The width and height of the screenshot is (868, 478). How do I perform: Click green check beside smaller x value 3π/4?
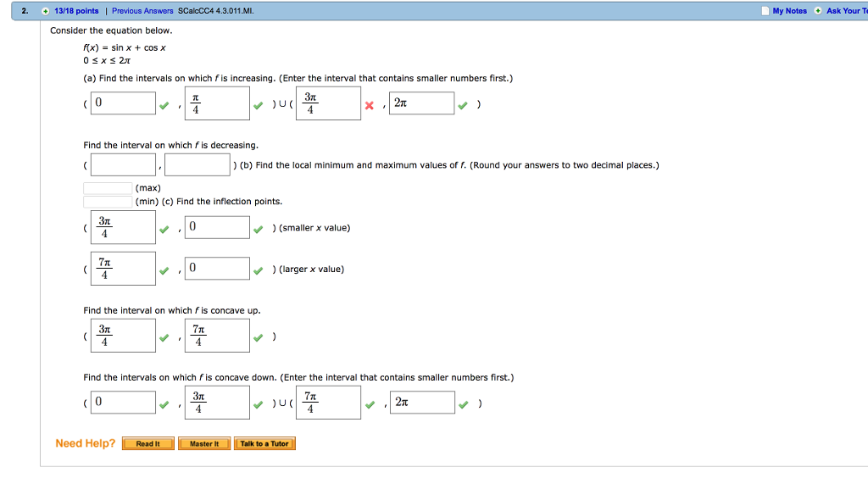164,229
